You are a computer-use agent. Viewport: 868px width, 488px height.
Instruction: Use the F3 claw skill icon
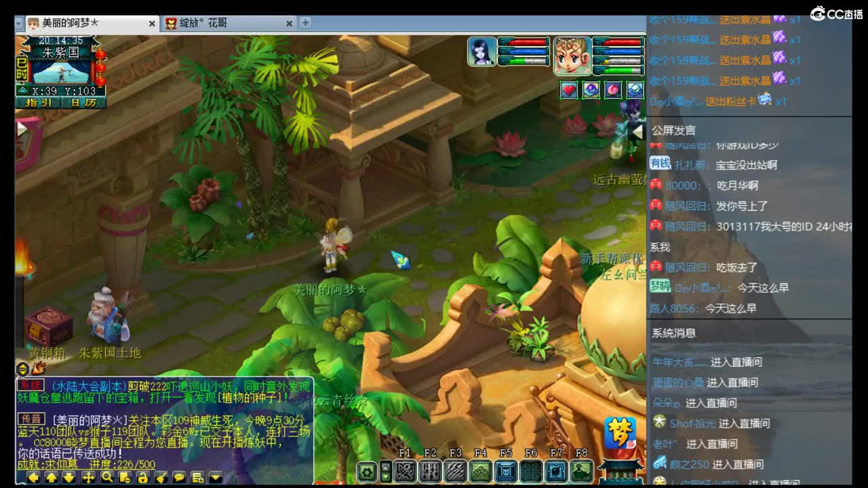pos(455,471)
